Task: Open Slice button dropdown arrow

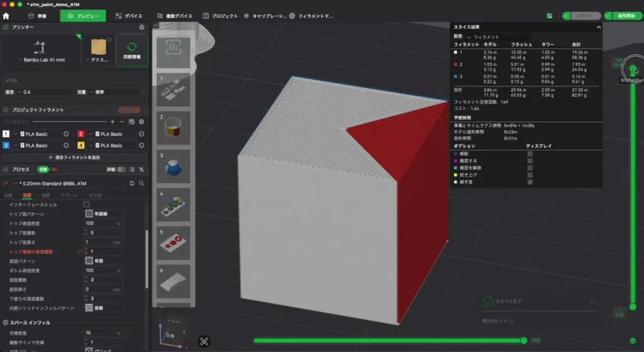Action: click(567, 16)
